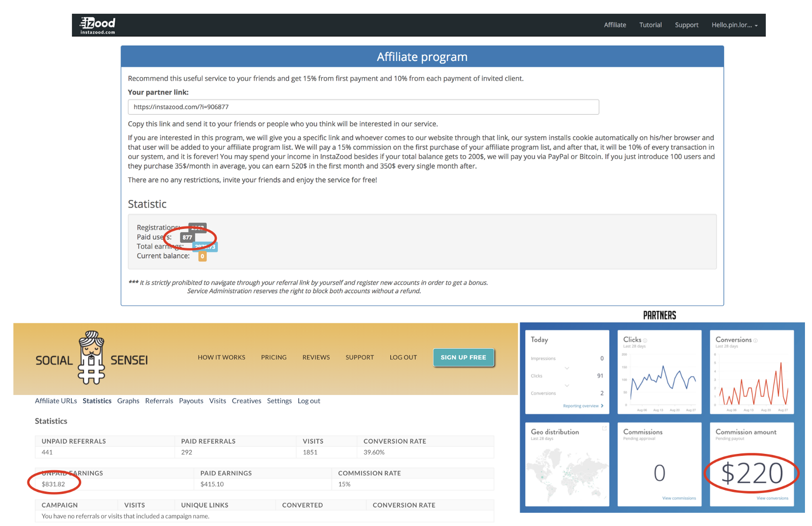812x526 pixels.
Task: Click the Total earnings blue badge
Action: (206, 247)
